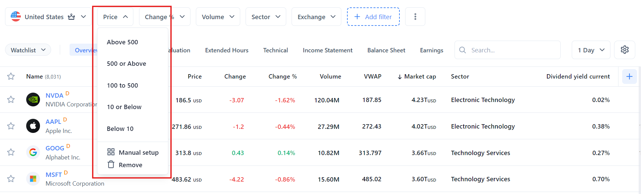
Task: Sort by the Market cap column header
Action: 420,77
